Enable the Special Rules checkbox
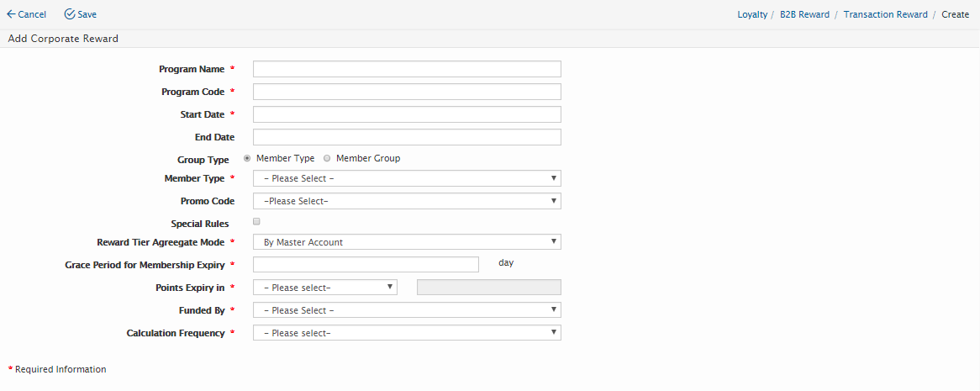The image size is (980, 391). coord(257,222)
